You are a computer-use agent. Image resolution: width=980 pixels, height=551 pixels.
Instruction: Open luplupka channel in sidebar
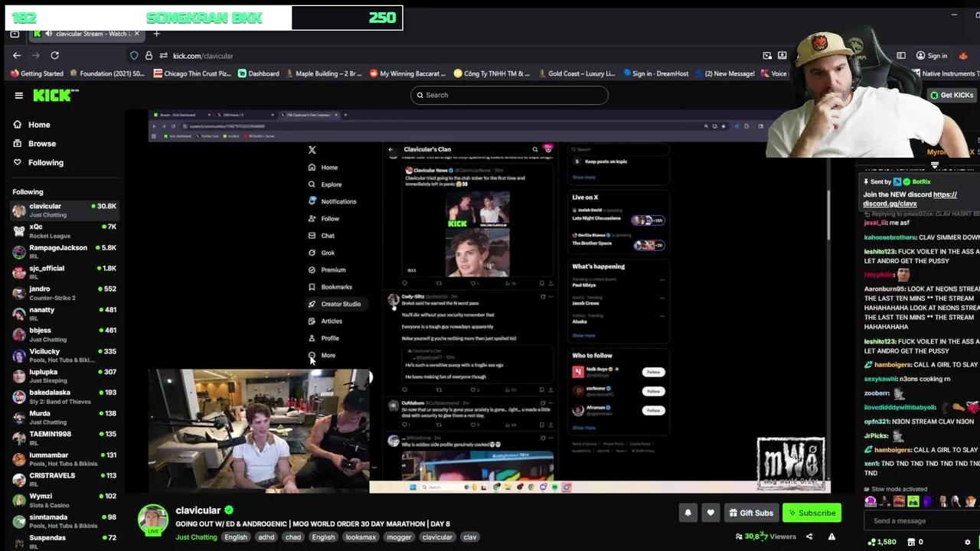[x=64, y=376]
